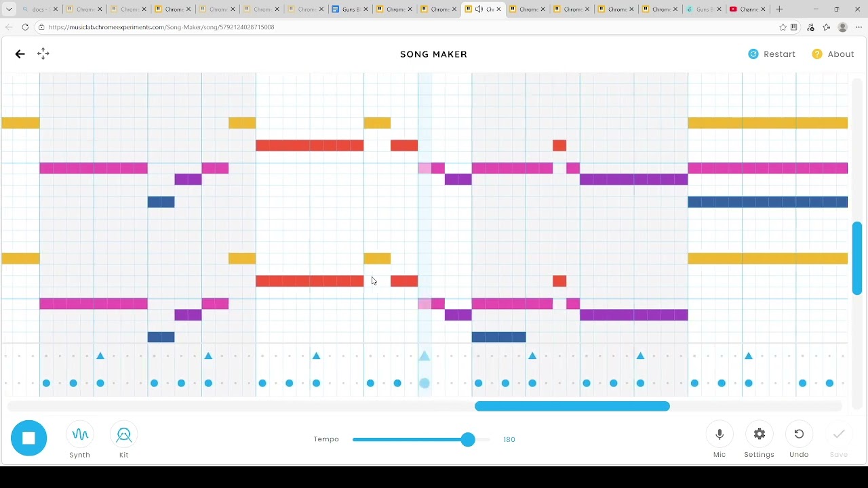Click the SONG MAKER title text

pyautogui.click(x=434, y=54)
